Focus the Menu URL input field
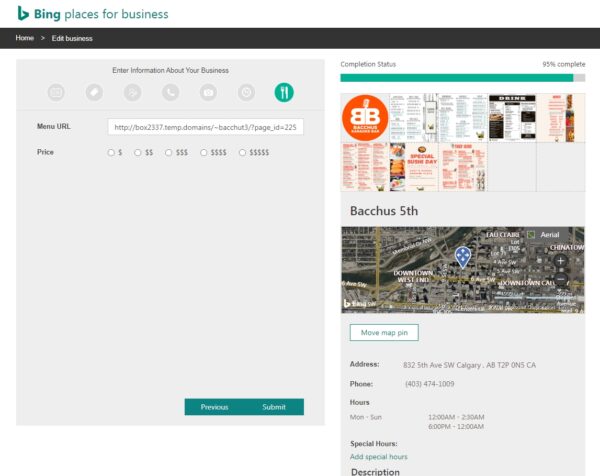Screen dimensions: 600x476 tap(205, 127)
